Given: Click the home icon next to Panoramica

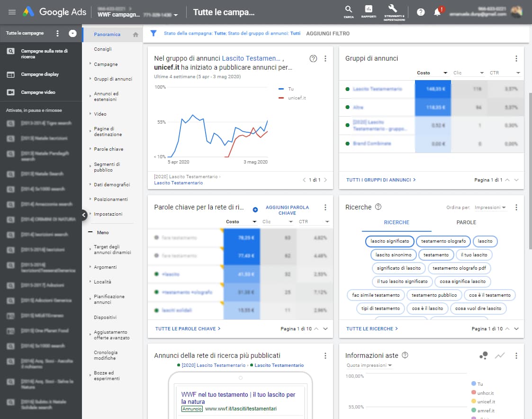Looking at the screenshot, I should (135, 35).
